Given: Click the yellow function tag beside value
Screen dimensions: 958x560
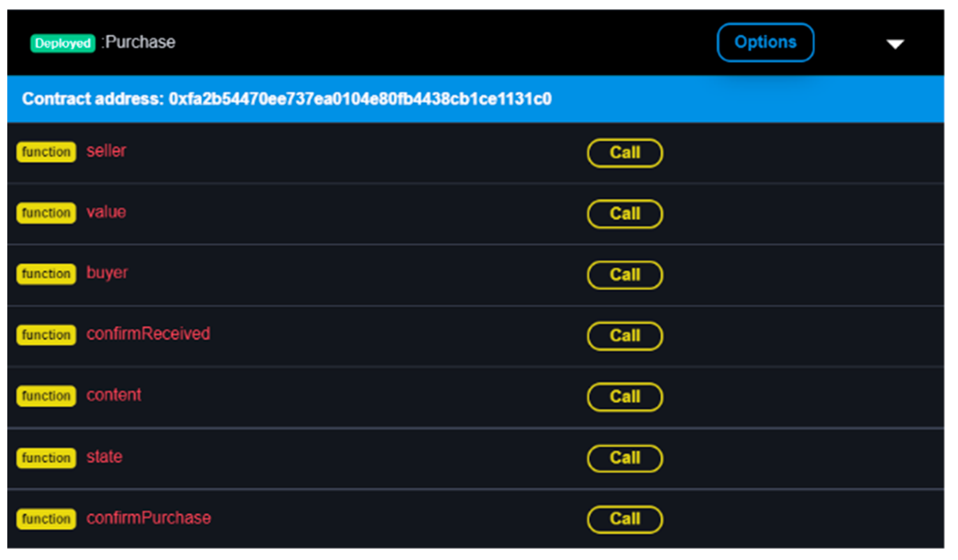Looking at the screenshot, I should (46, 213).
